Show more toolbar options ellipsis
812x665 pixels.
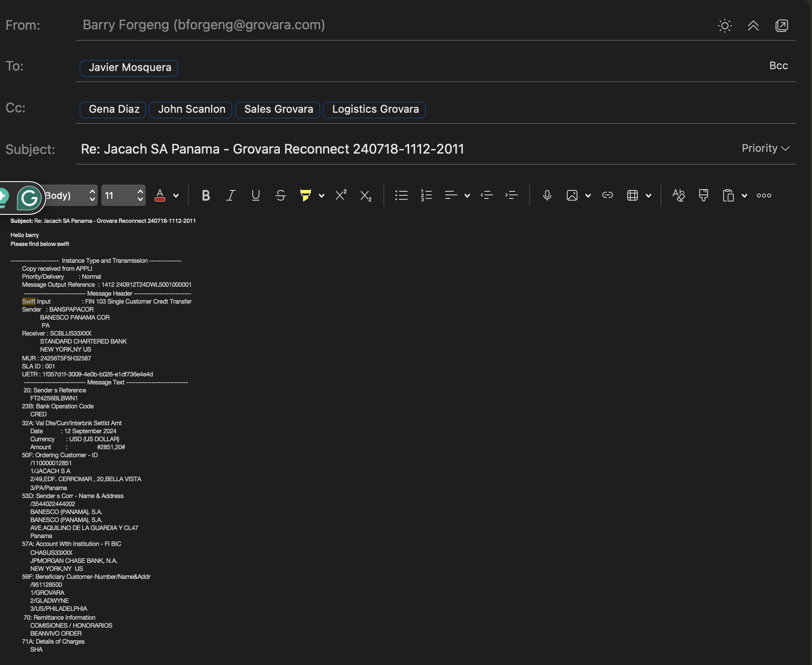coord(764,195)
